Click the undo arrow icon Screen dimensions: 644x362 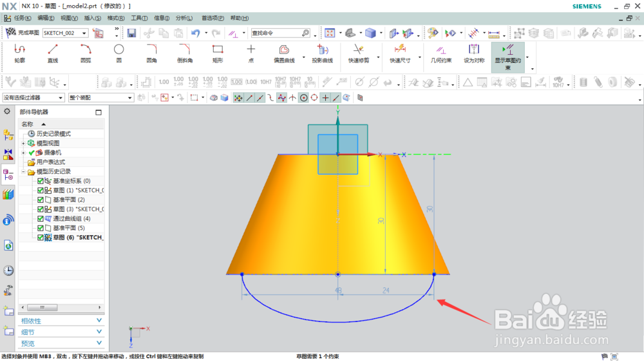point(196,33)
